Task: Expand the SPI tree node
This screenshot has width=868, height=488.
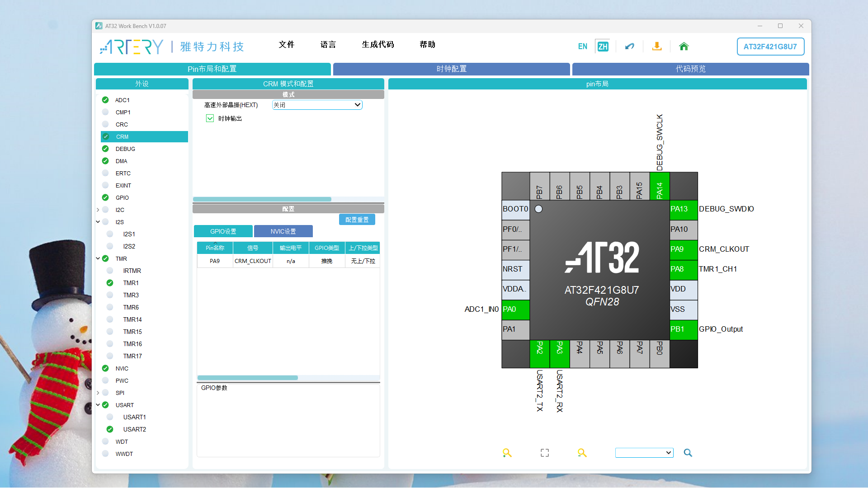Action: (98, 393)
